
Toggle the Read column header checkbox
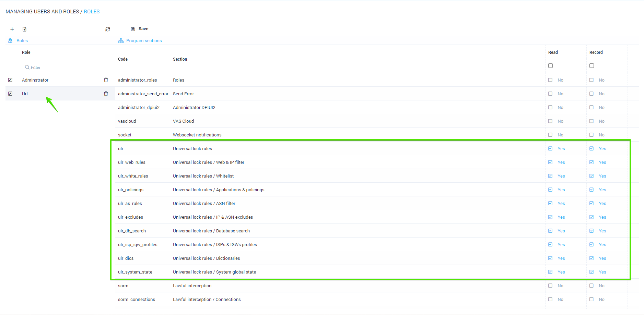(550, 65)
